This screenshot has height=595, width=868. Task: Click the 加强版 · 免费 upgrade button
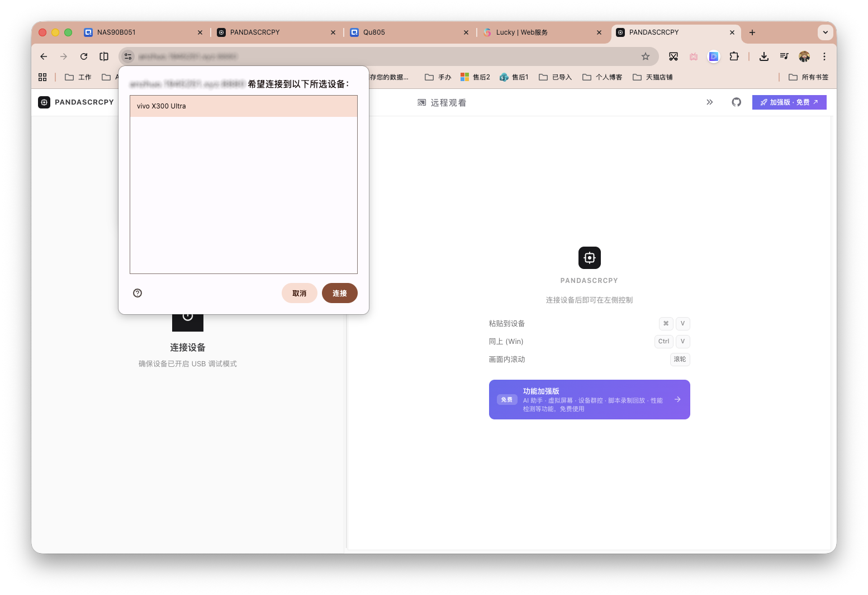(x=789, y=102)
